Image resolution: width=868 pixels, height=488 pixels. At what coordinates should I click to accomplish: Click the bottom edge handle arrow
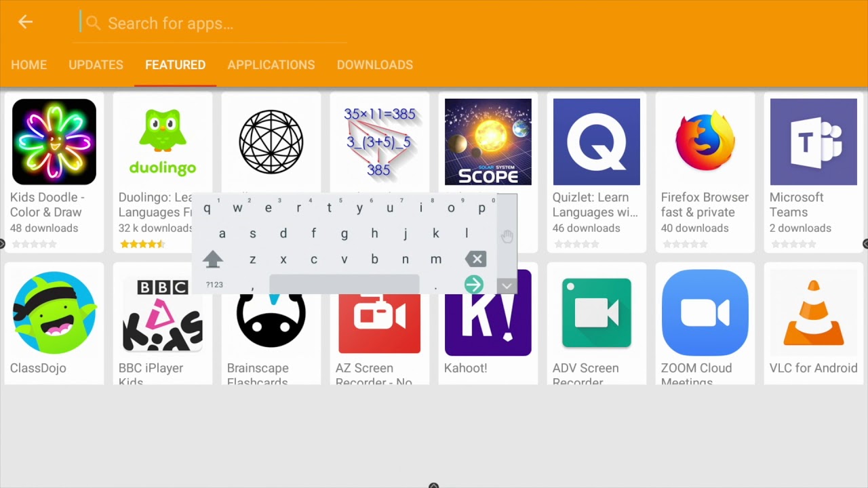click(x=434, y=485)
